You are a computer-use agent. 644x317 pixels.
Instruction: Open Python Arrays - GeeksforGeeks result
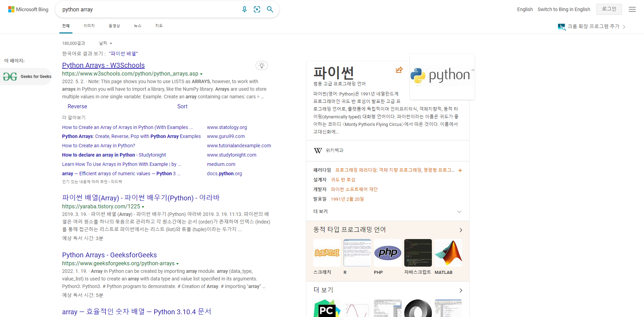(109, 255)
